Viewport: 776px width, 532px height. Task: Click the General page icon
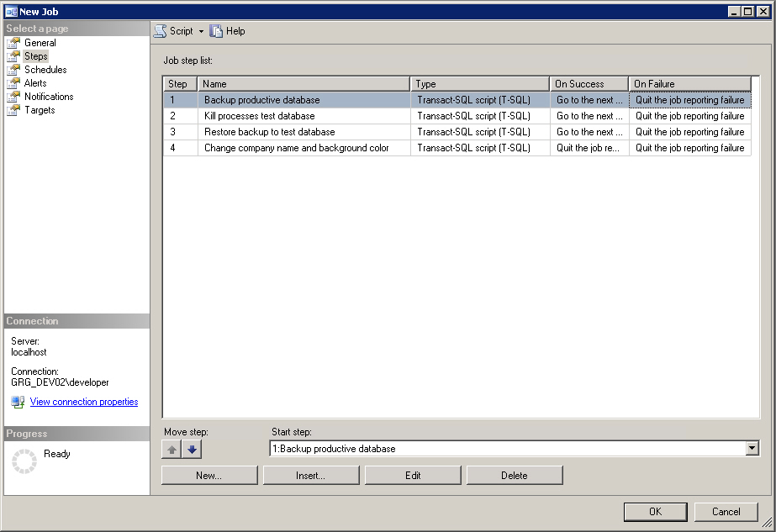pyautogui.click(x=13, y=43)
